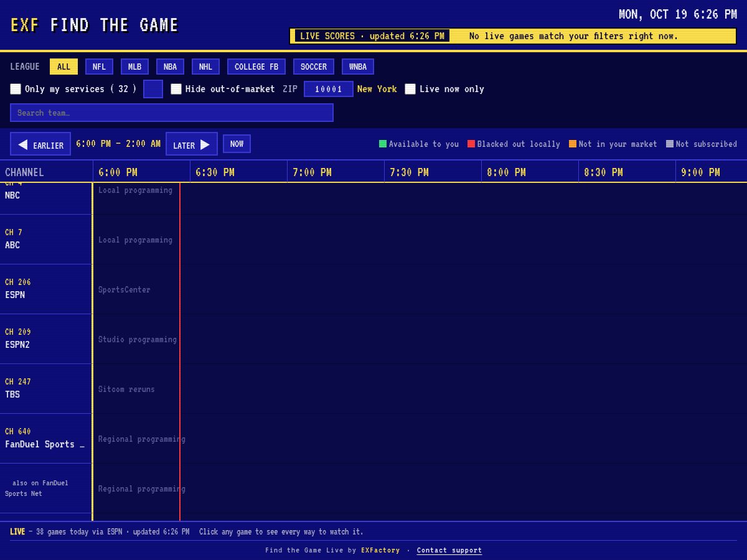Select the CH 640 FanDuel Sports channel
This screenshot has height=560, width=747.
tap(46, 438)
